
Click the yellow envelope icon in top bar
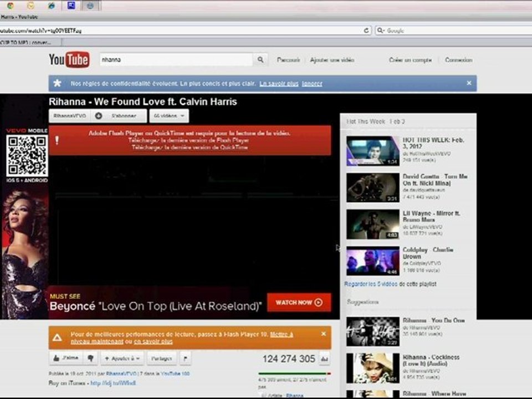point(31,6)
